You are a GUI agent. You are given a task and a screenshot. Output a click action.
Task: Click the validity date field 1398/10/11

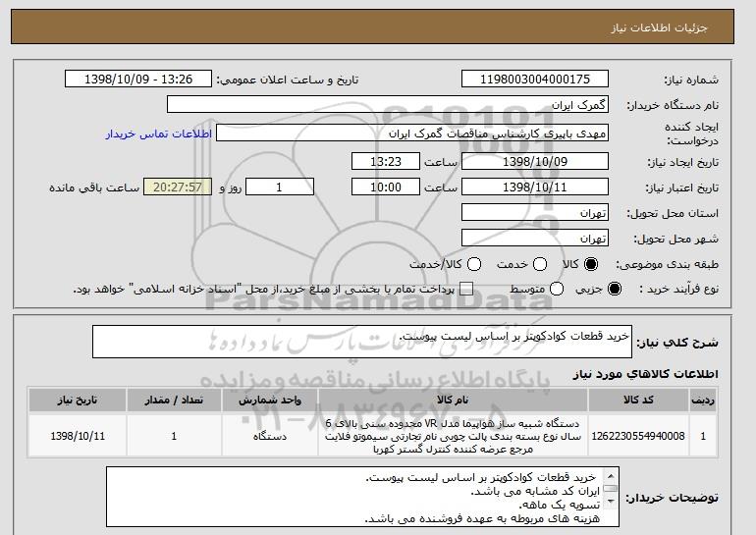coord(535,187)
